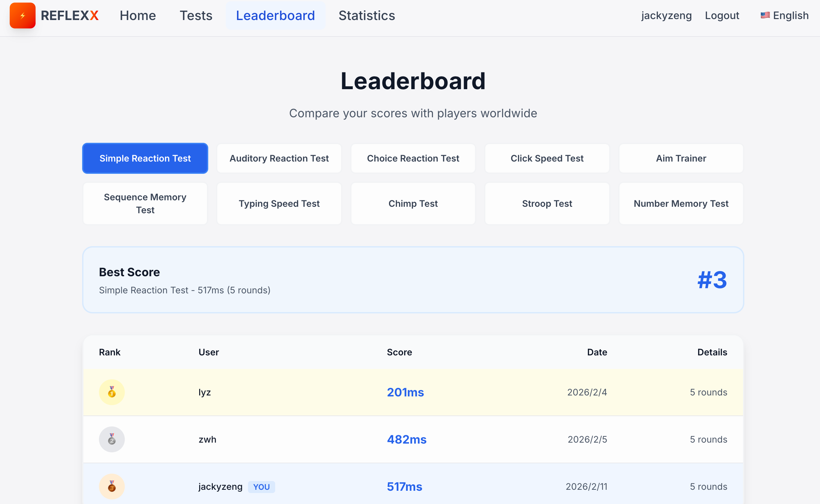Click the gold first-place medal icon

click(x=112, y=392)
